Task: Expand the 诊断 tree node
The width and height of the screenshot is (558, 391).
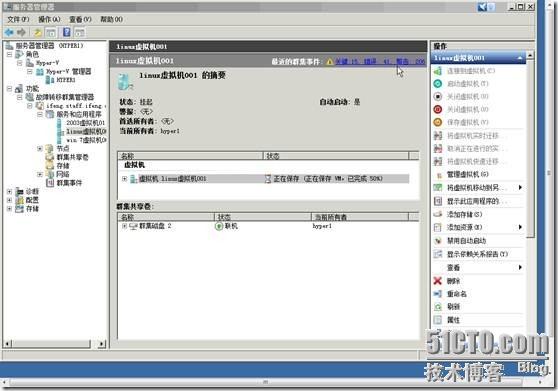Action: point(10,191)
